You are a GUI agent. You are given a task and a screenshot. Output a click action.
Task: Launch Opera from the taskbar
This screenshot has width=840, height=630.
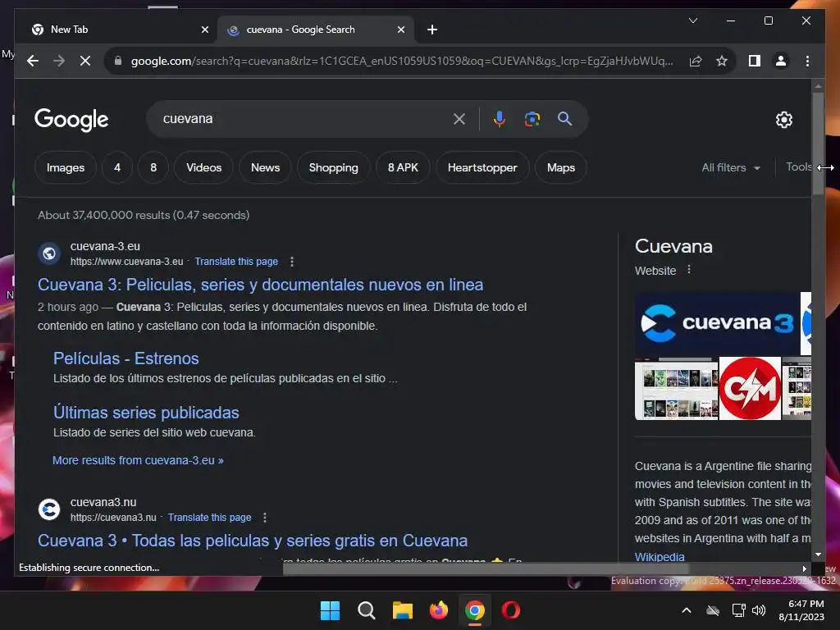pos(510,610)
